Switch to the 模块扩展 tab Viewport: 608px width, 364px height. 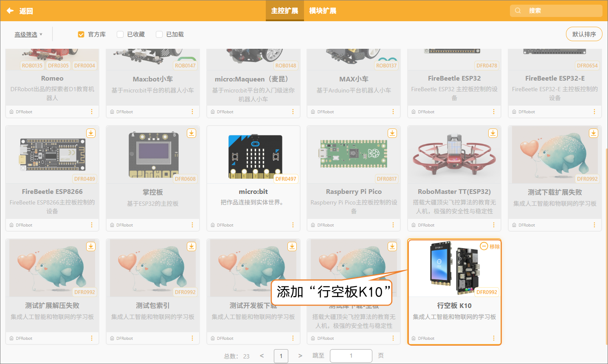[323, 11]
